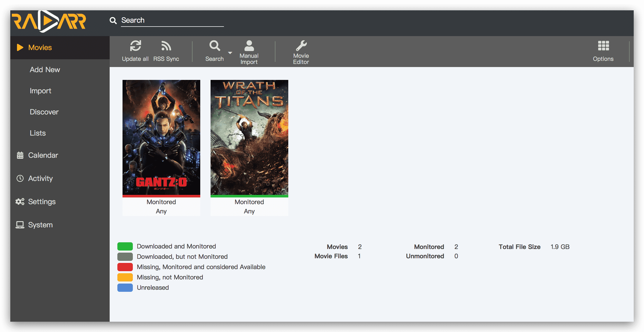644x332 pixels.
Task: Open Lists in the sidebar
Action: (38, 133)
